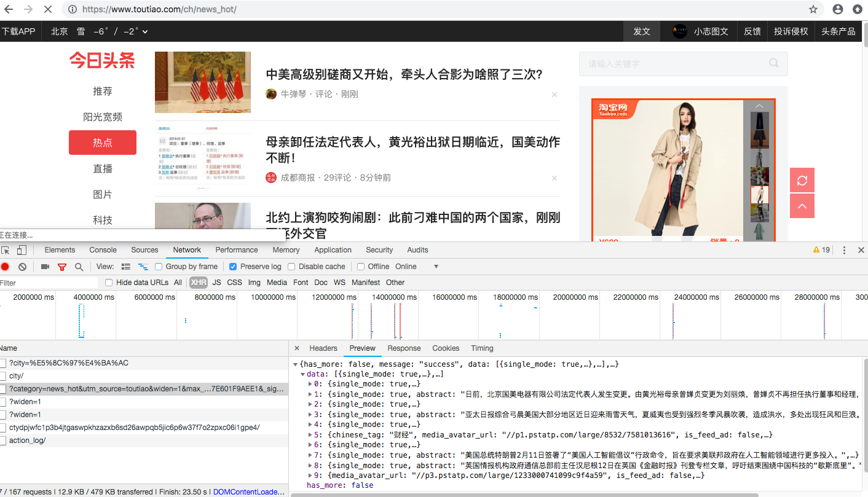Open the Online throttling dropdown

coord(417,267)
